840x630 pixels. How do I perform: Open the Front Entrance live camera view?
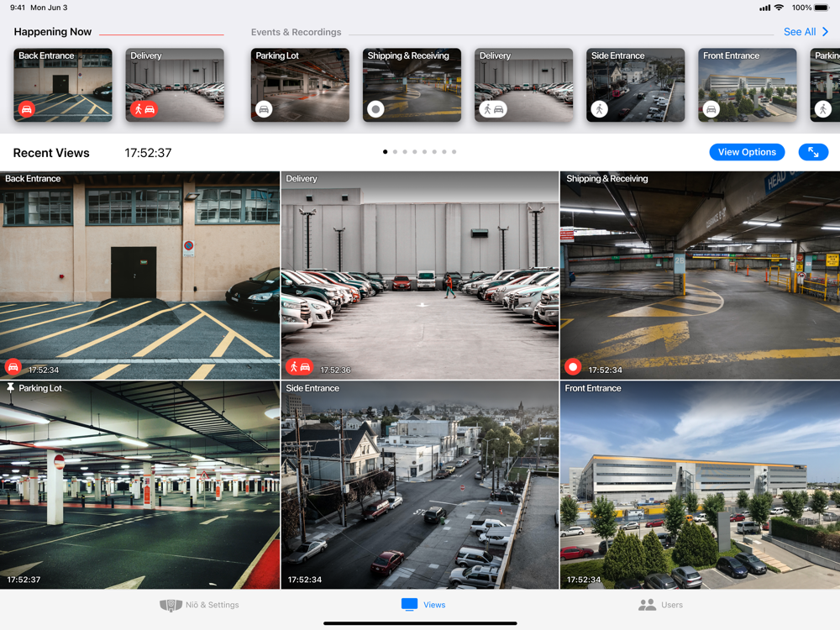[701, 485]
